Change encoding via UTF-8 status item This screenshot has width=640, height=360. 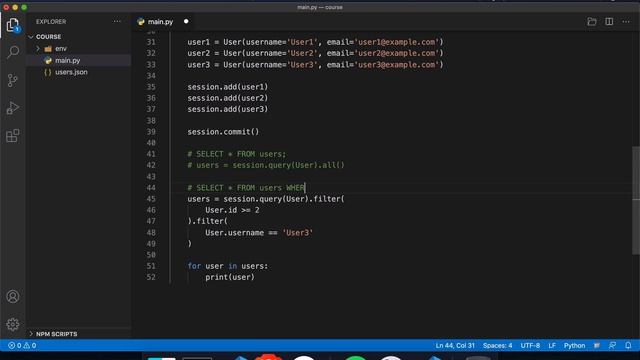coord(530,346)
